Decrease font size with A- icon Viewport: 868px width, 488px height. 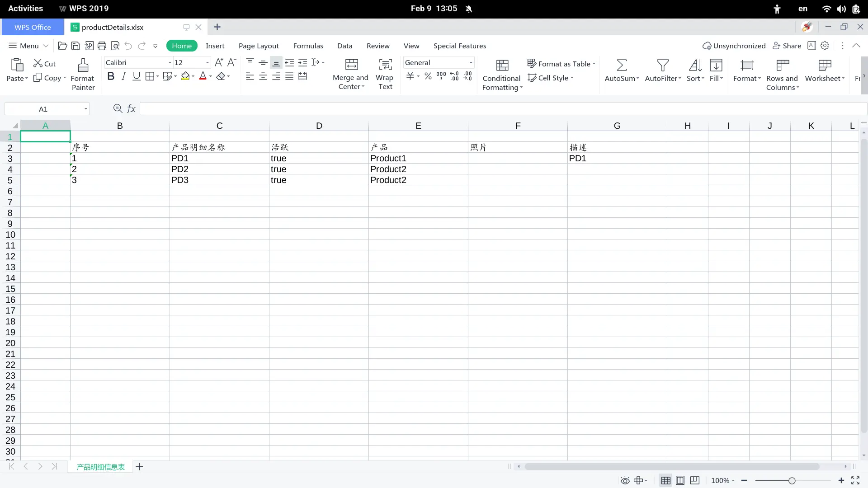point(232,62)
